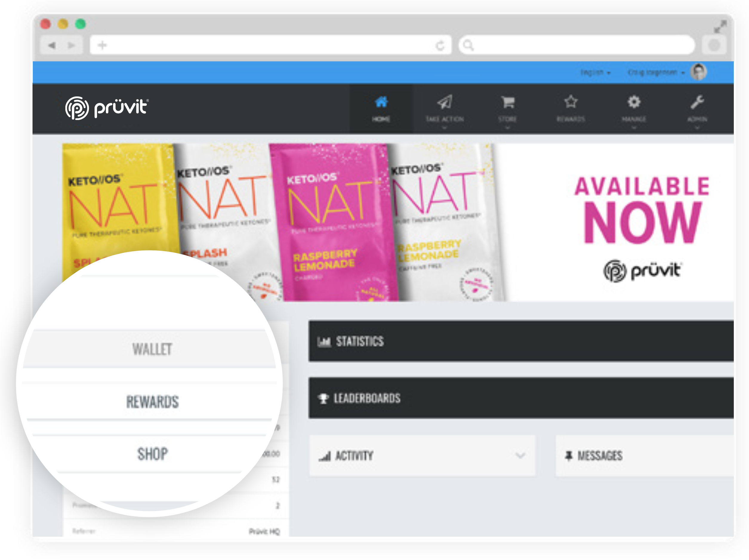This screenshot has height=560, width=749.
Task: Open the Leaderboards panel header
Action: pos(521,398)
